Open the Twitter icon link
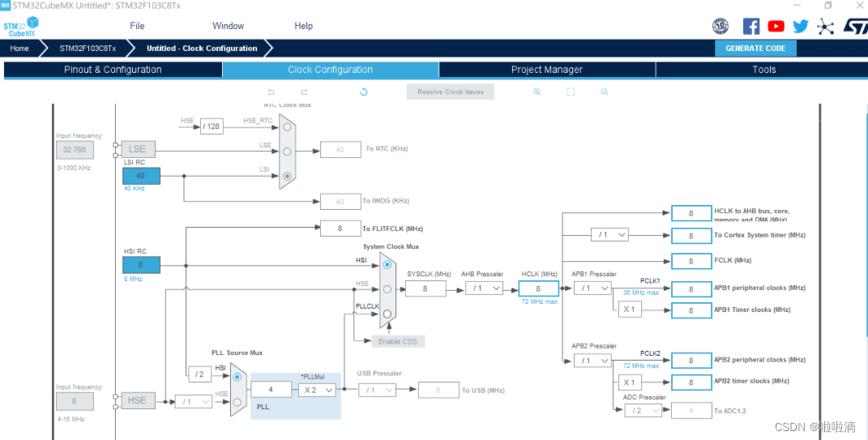Screen dimensions: 868x440 point(801,26)
